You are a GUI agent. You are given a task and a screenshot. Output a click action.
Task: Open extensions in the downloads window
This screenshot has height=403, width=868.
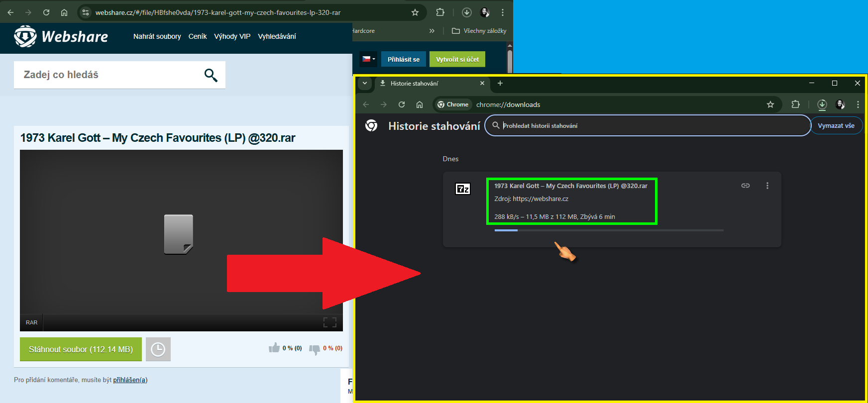(795, 104)
